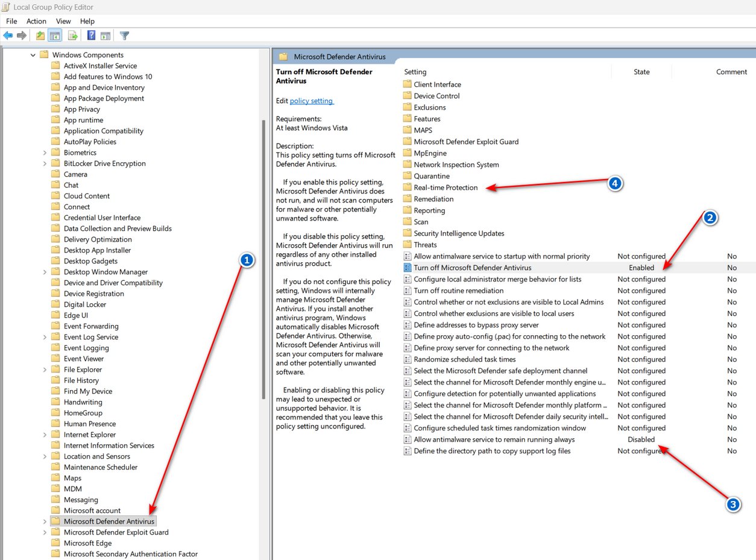Click the Filter funnel toolbar icon
Image resolution: width=756 pixels, height=560 pixels.
point(124,36)
